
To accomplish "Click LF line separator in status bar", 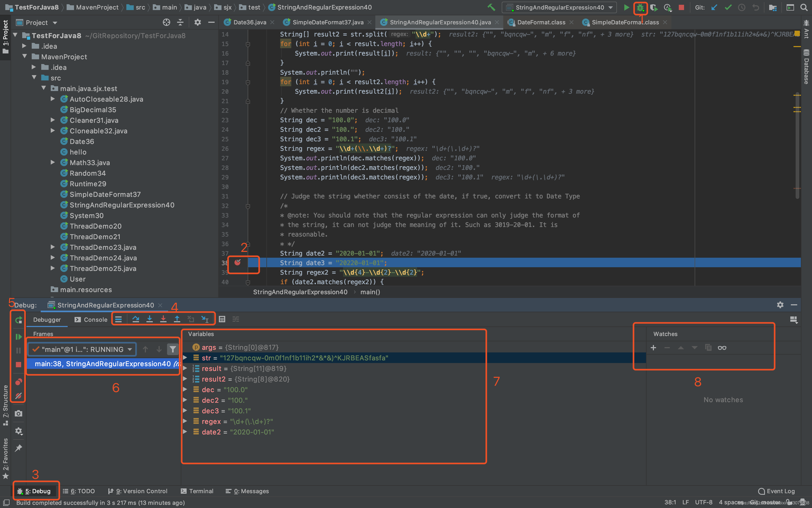I will click(x=685, y=502).
